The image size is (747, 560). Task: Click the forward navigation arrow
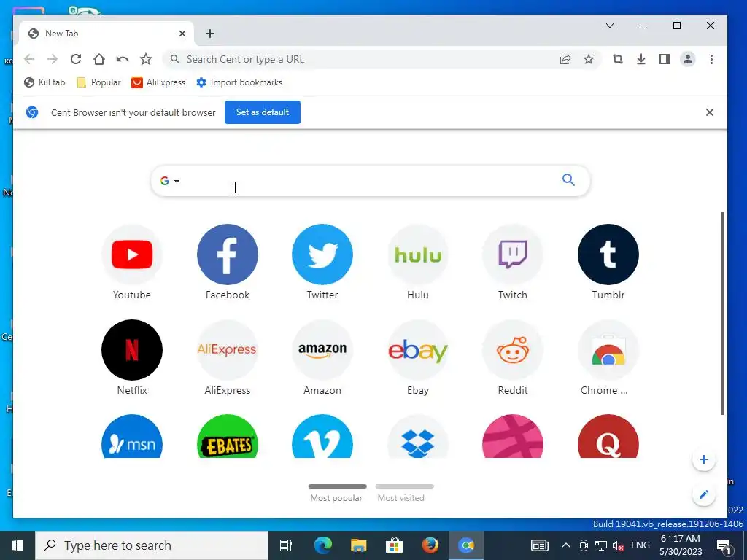(53, 59)
